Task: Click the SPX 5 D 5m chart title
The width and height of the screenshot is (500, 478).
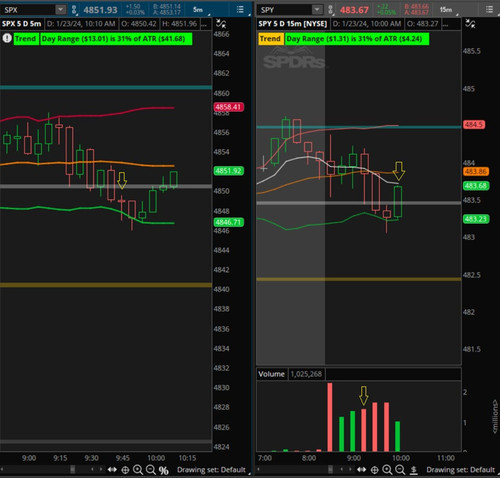Action: 22,24
